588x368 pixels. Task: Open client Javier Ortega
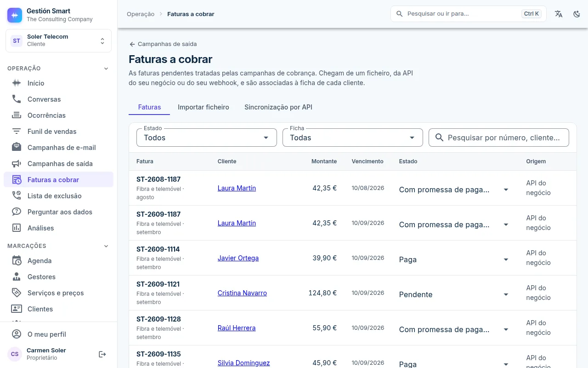click(x=238, y=258)
